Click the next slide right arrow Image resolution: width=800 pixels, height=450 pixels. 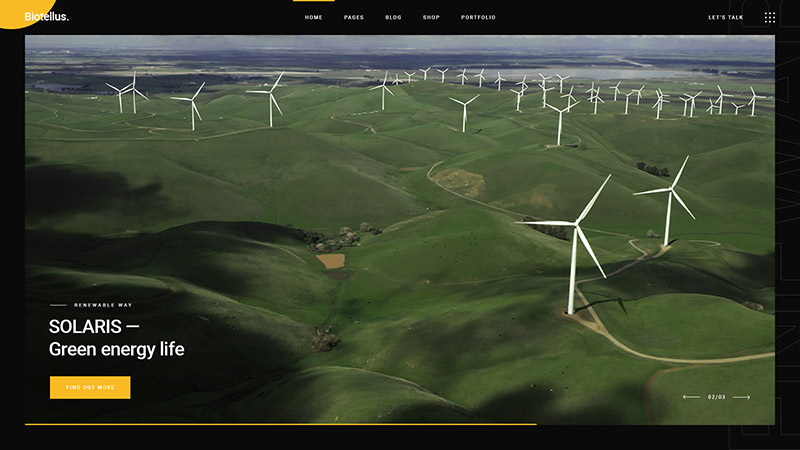741,397
